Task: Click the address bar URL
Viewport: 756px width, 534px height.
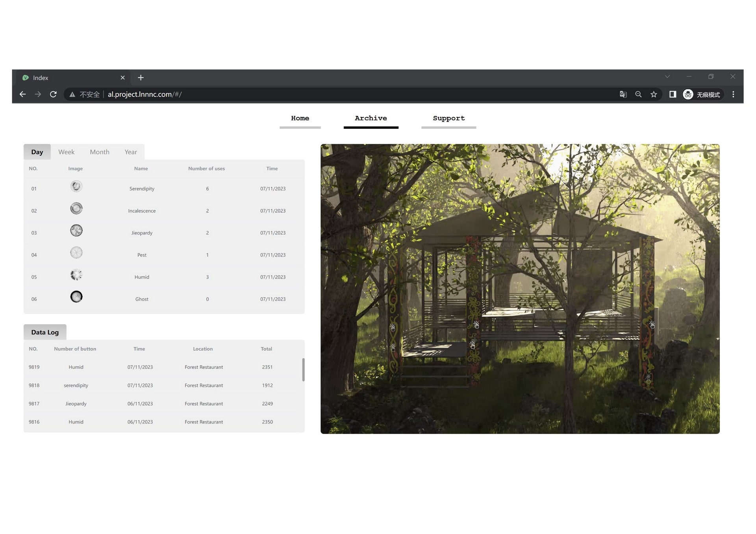Action: coord(145,94)
